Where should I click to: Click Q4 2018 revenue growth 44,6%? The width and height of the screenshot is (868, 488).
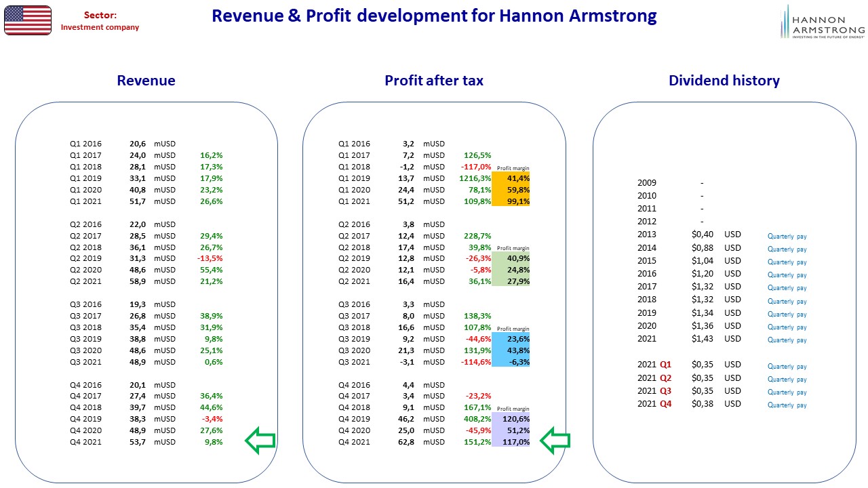[x=210, y=407]
